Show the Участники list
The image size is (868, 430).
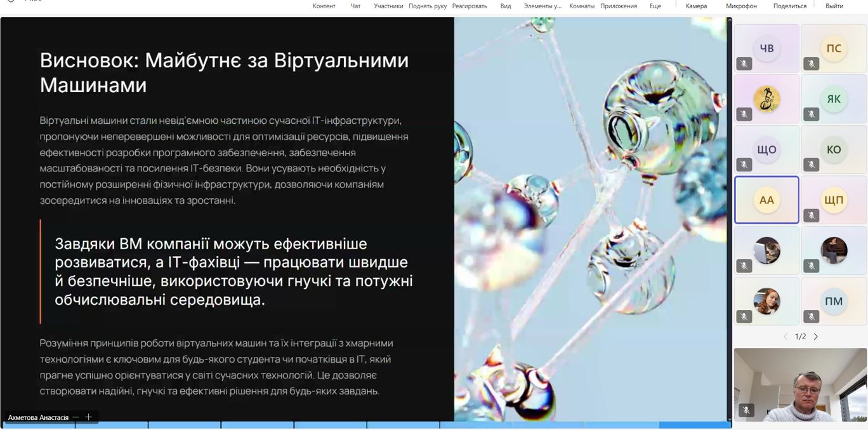388,6
